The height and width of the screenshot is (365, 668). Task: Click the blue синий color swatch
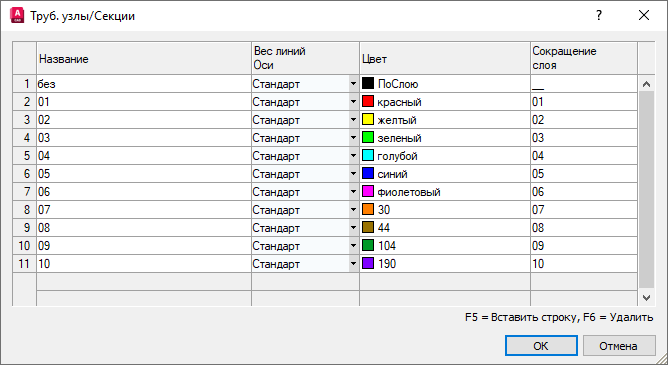coord(368,173)
